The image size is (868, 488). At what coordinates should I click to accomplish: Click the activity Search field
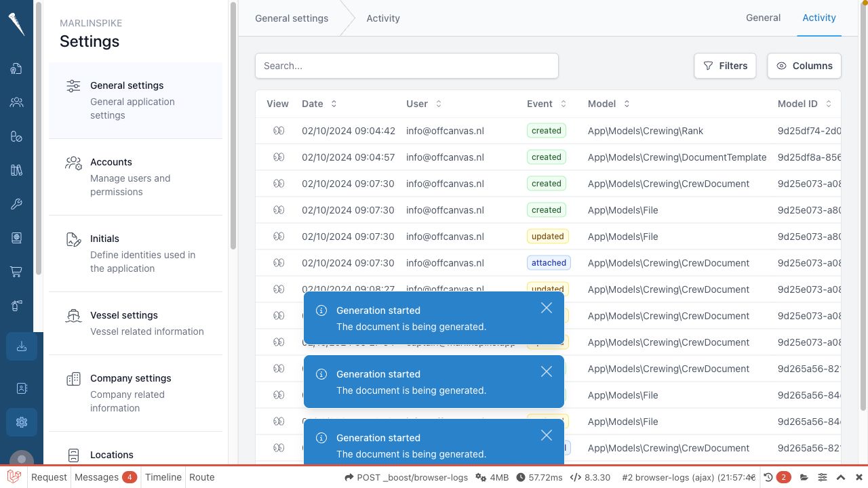tap(407, 66)
